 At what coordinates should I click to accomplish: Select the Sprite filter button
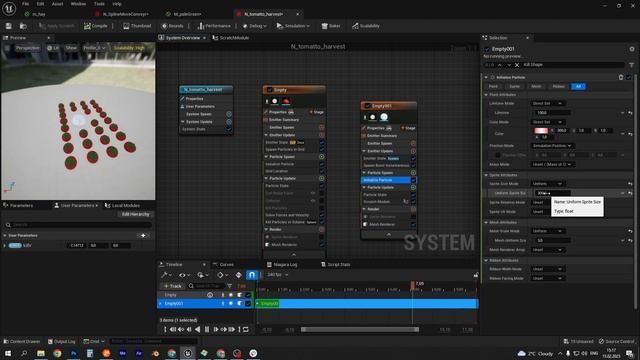point(514,87)
